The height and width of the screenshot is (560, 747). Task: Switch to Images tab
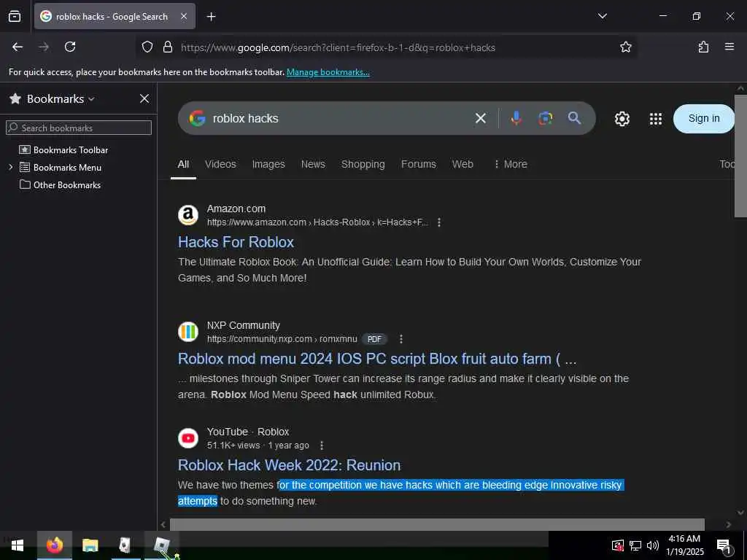point(268,164)
